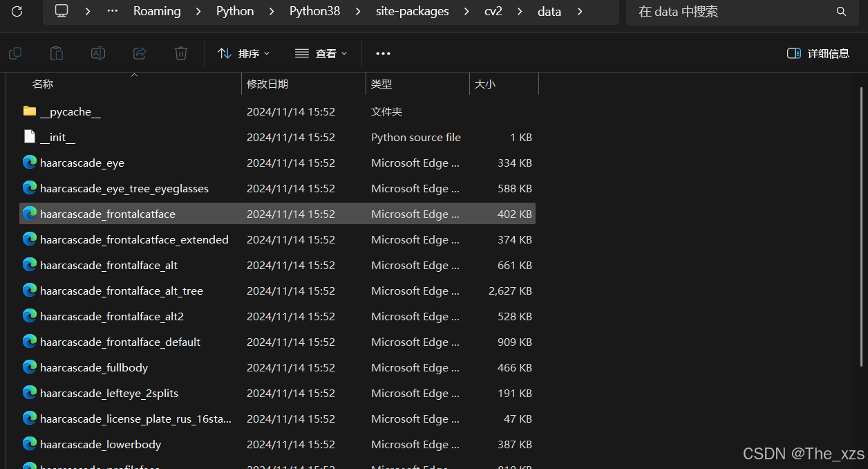868x469 pixels.
Task: Click the delete trash icon in toolbar
Action: point(181,53)
